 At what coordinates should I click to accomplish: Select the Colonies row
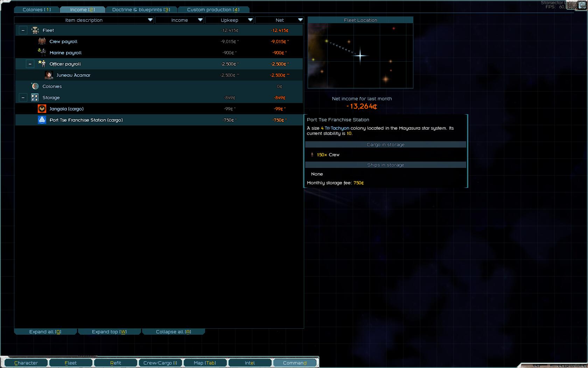click(x=159, y=86)
